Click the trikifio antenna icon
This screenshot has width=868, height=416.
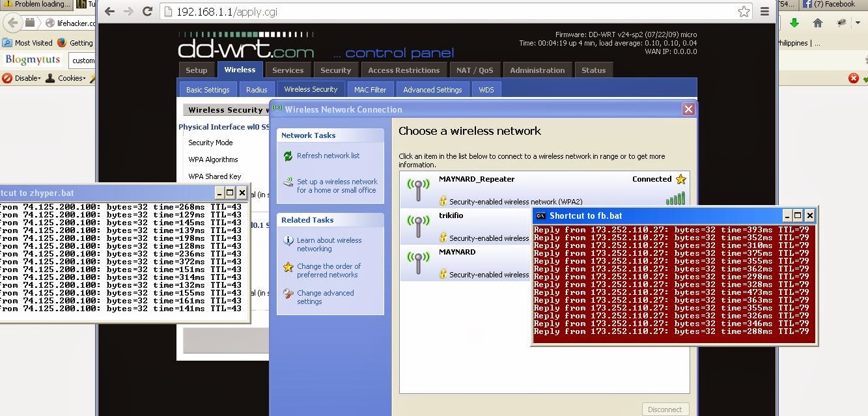point(418,226)
